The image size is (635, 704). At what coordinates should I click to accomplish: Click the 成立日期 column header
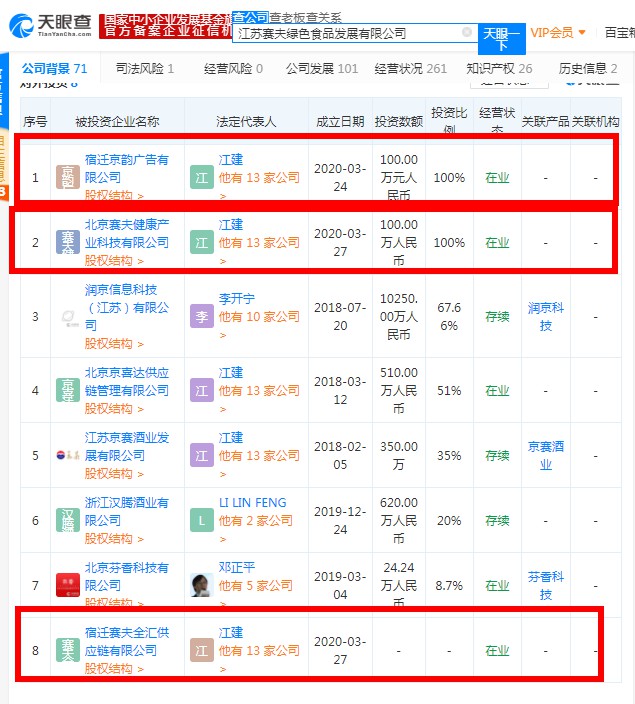point(340,122)
